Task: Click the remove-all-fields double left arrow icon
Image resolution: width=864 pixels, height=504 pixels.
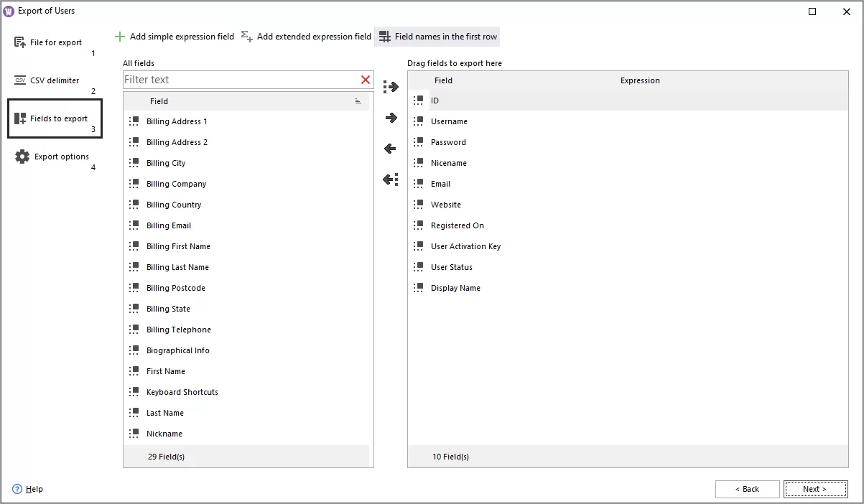Action: [x=390, y=179]
